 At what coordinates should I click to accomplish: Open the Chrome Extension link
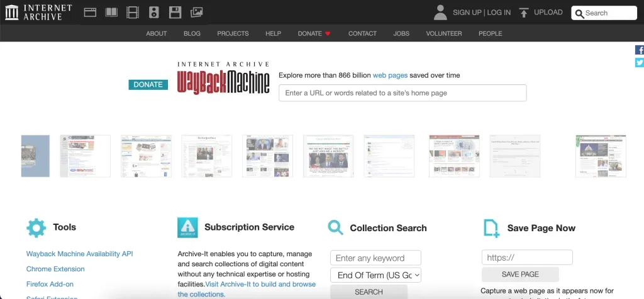pos(55,269)
